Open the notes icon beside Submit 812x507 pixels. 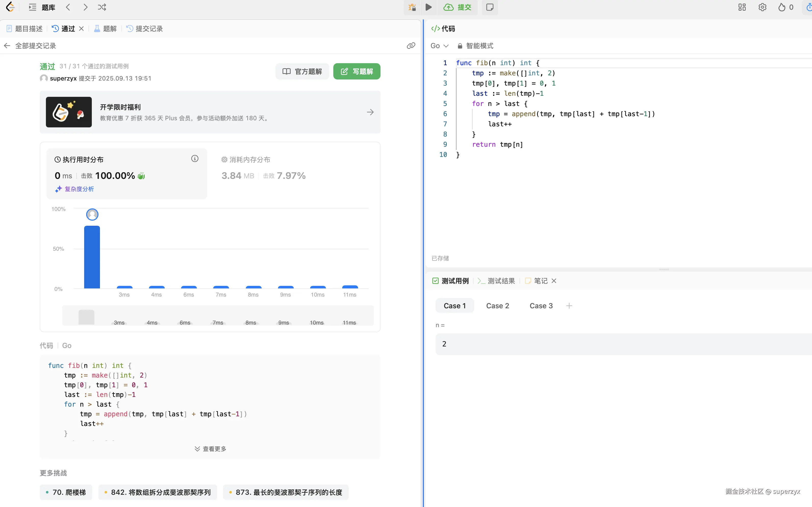point(490,7)
